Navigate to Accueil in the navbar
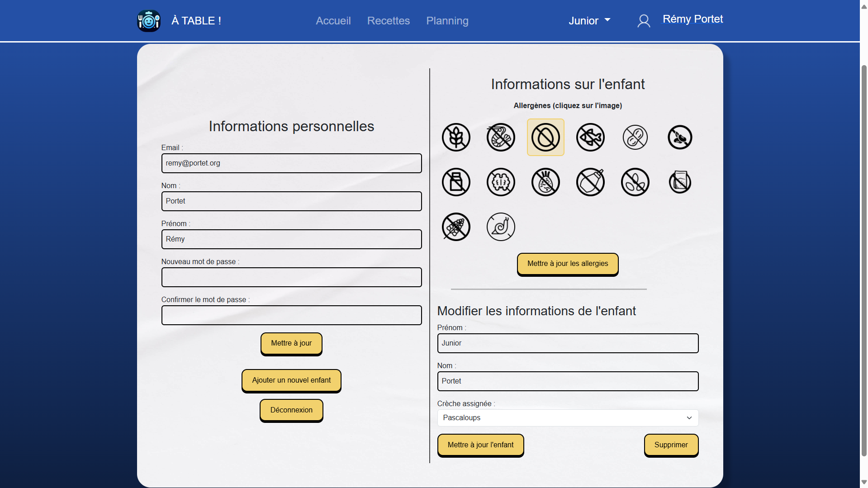The height and width of the screenshot is (488, 868). 333,21
